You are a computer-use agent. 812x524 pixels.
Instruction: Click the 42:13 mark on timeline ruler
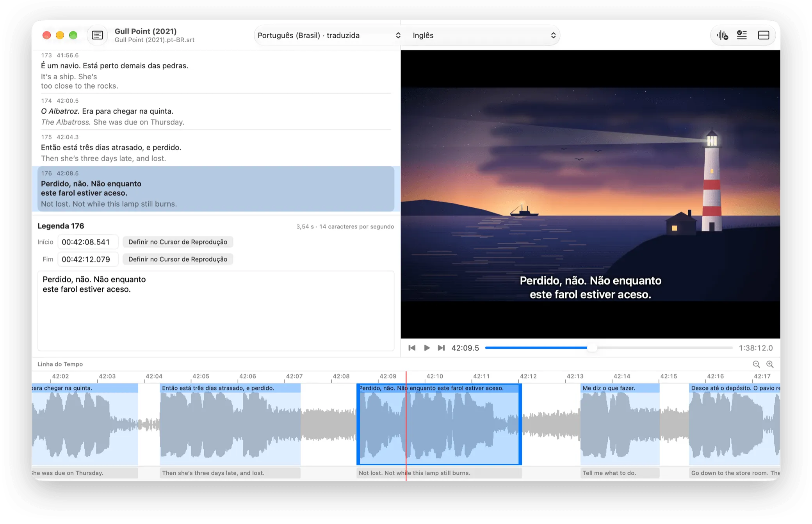coord(575,376)
